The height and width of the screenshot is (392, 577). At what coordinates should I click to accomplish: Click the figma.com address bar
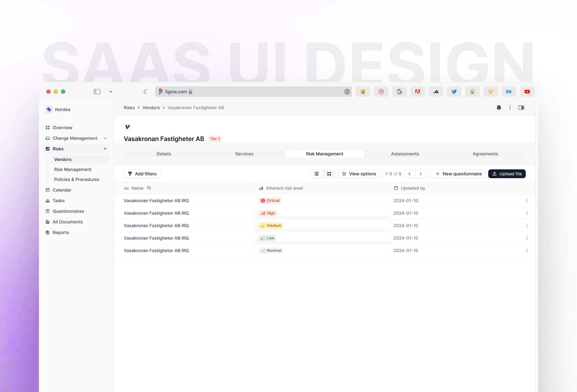(x=253, y=92)
